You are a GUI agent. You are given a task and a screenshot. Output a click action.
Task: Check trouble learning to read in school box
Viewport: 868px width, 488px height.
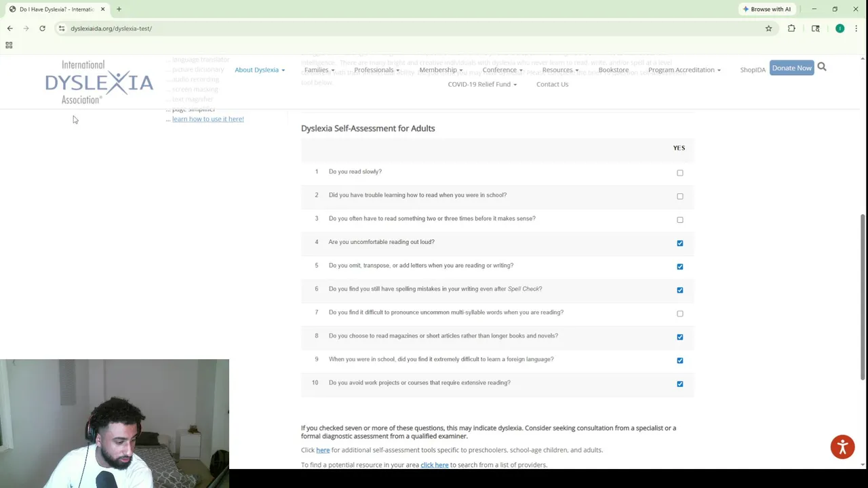coord(679,197)
